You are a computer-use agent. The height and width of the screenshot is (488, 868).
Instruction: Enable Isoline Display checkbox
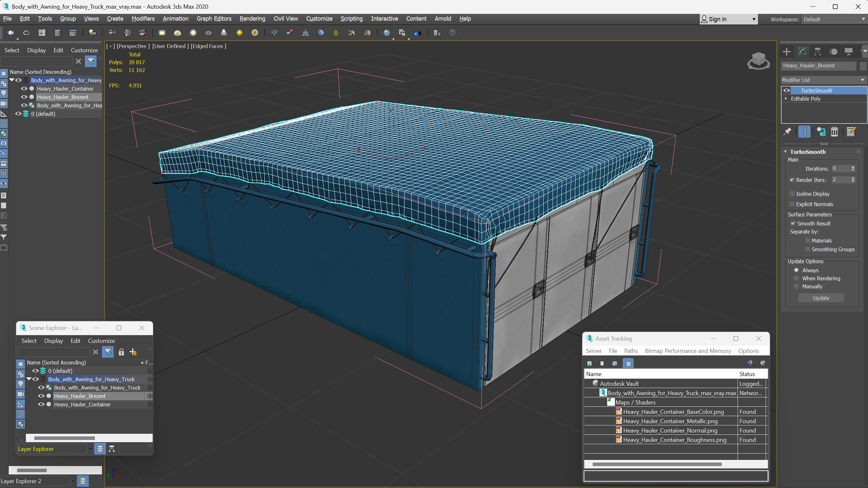[792, 194]
